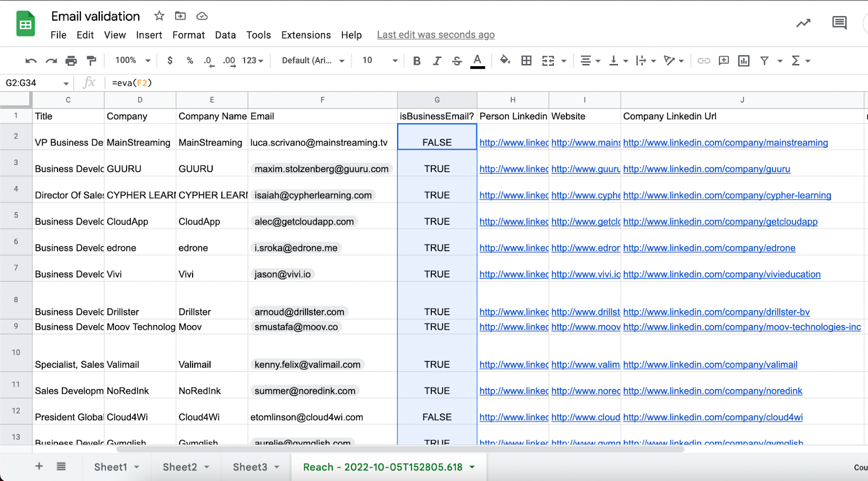
Task: Click the Insert link icon
Action: point(704,61)
